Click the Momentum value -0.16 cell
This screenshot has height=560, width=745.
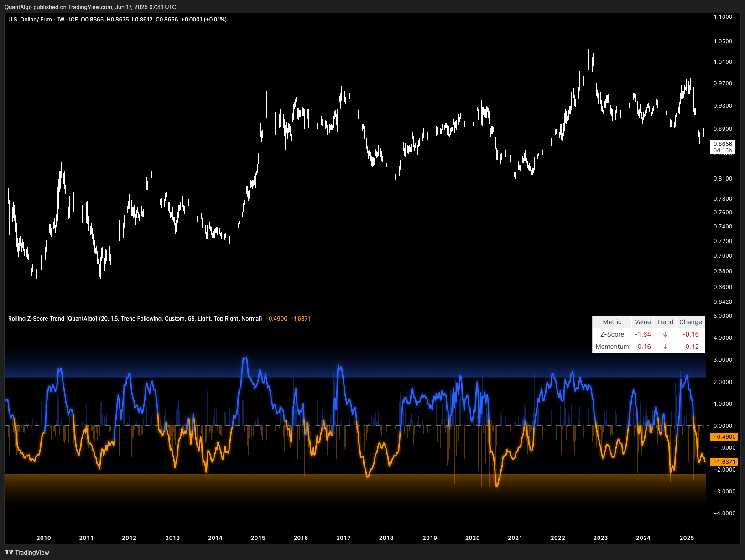pyautogui.click(x=642, y=347)
